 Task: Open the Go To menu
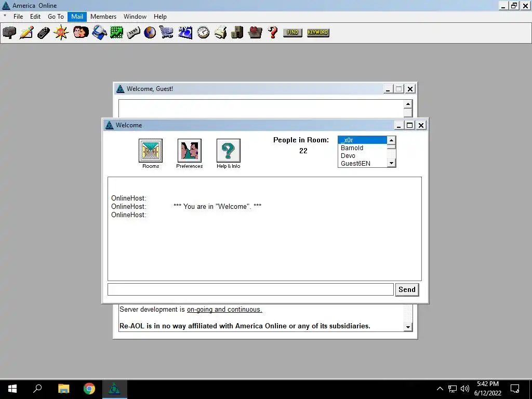click(x=56, y=17)
